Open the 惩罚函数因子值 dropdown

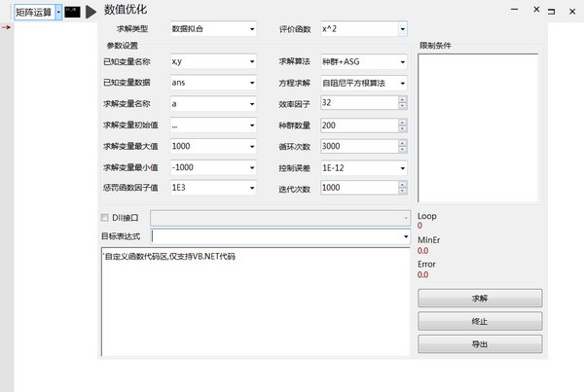point(251,187)
